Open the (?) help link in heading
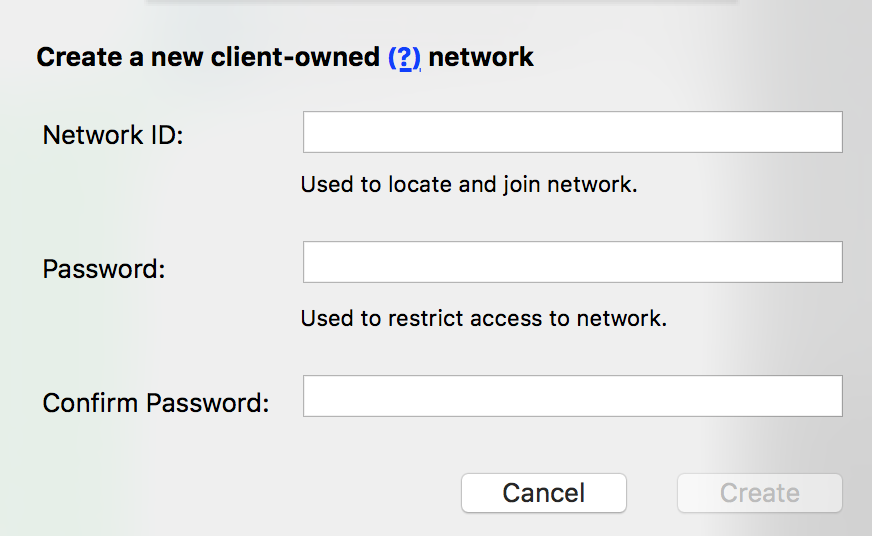The height and width of the screenshot is (536, 872). [404, 58]
